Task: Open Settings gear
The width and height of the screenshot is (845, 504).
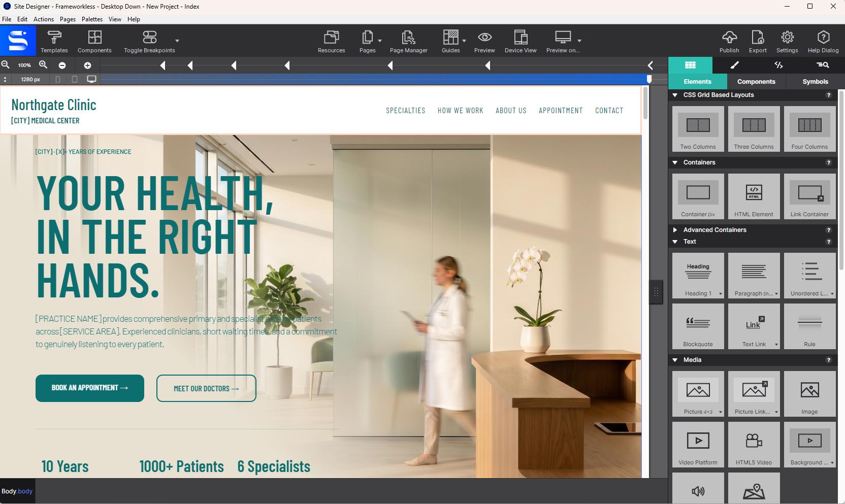Action: point(787,37)
